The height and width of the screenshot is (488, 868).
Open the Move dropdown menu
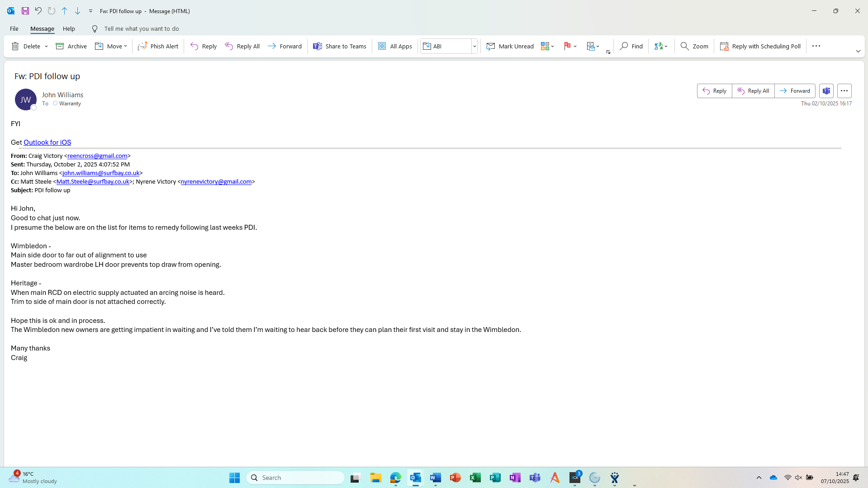point(111,46)
